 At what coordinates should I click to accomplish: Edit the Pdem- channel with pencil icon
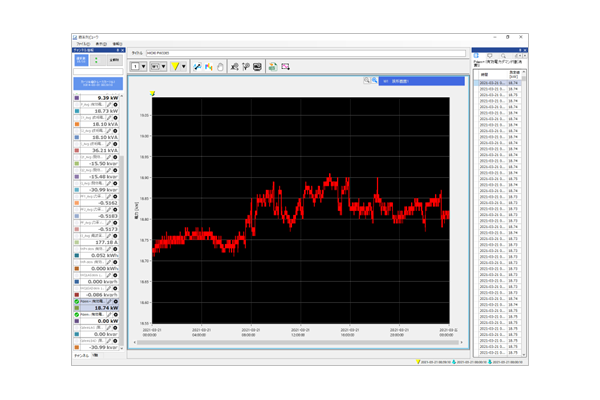pos(109,315)
